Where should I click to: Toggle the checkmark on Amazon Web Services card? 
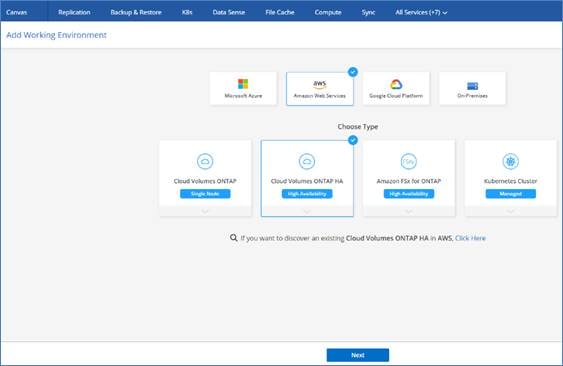point(353,72)
